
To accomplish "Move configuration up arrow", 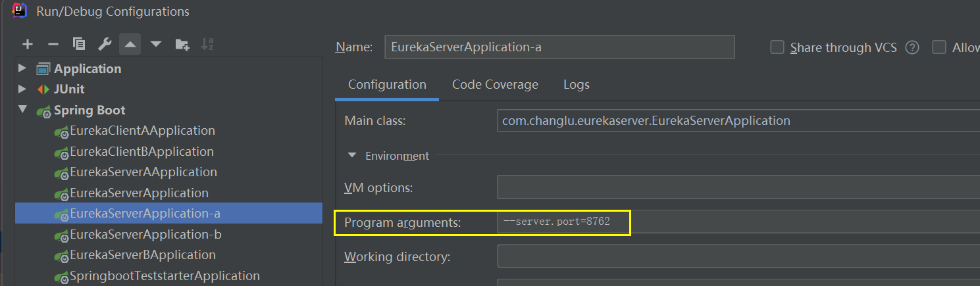I will pos(130,44).
